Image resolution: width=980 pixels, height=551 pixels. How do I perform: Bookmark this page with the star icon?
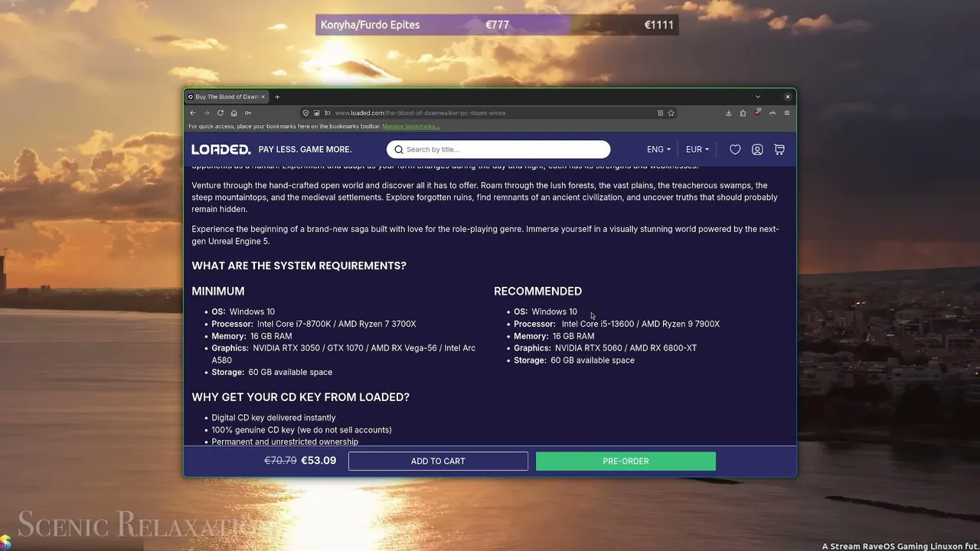671,112
